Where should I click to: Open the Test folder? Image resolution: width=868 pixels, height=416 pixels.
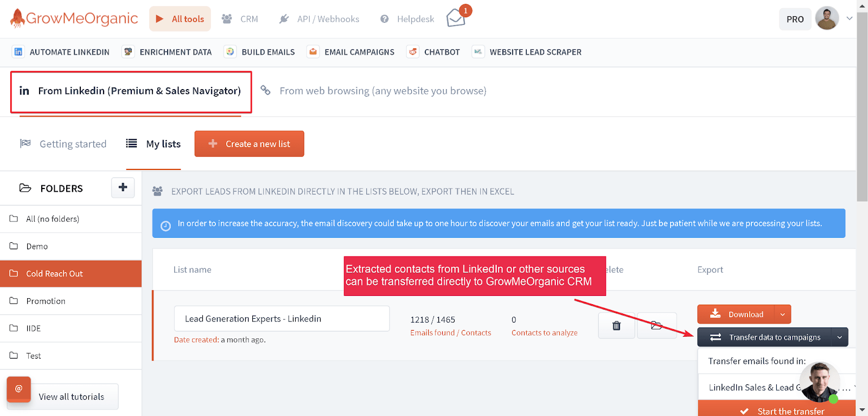click(71, 356)
